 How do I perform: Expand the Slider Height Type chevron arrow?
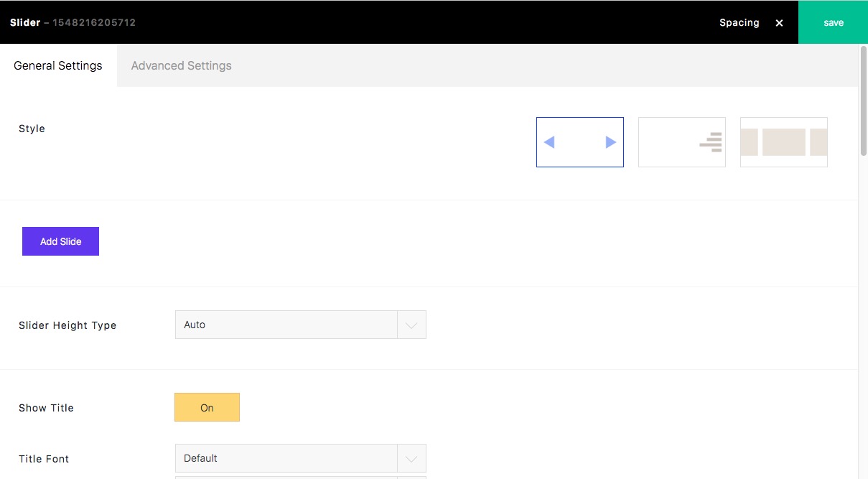pos(411,325)
